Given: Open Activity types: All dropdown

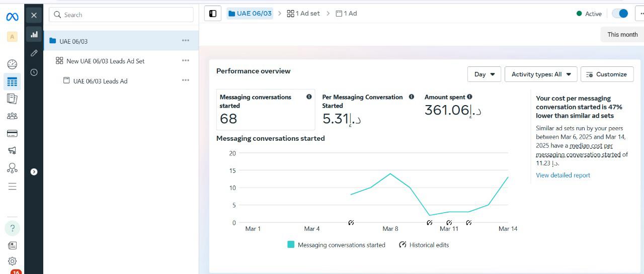Looking at the screenshot, I should coord(541,74).
